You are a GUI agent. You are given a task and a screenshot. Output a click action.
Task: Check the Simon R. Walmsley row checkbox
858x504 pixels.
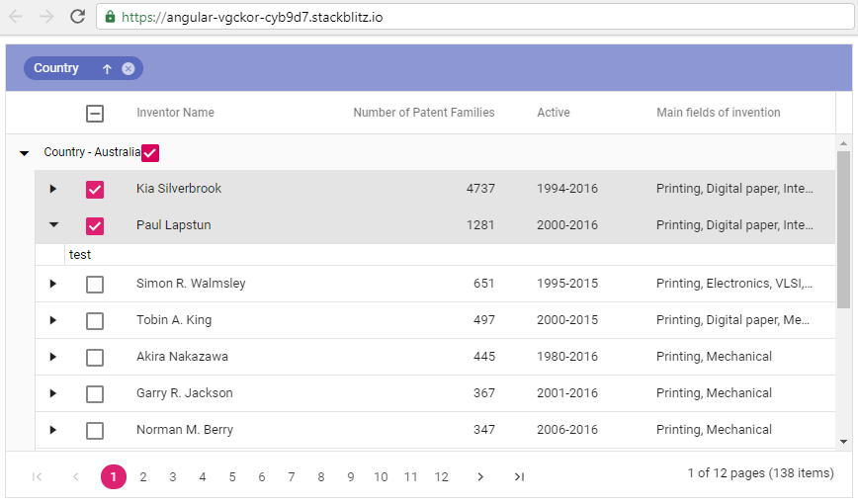[95, 284]
